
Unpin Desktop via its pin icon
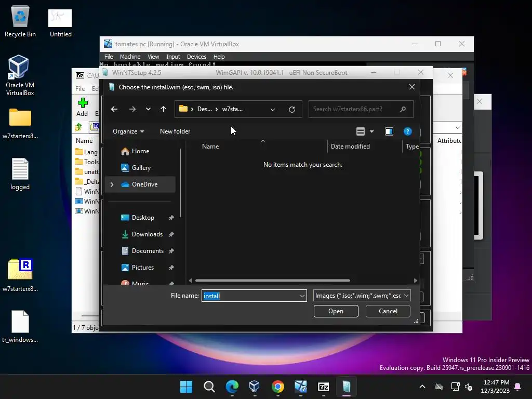tap(171, 218)
